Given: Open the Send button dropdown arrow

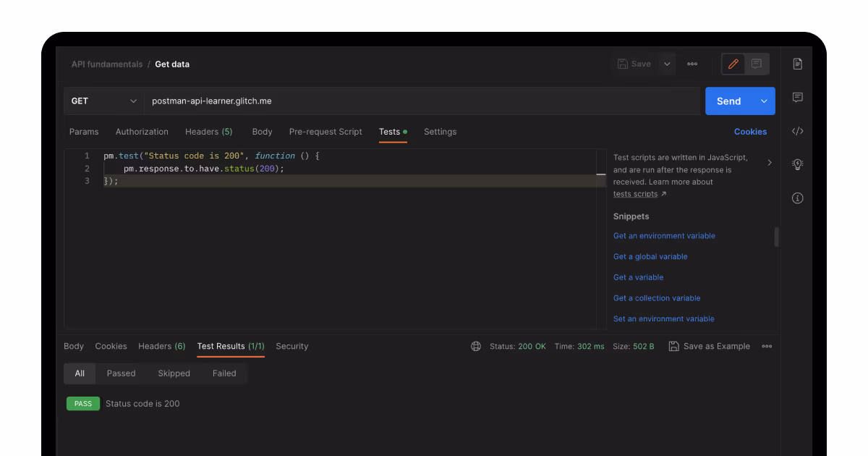Looking at the screenshot, I should (764, 101).
